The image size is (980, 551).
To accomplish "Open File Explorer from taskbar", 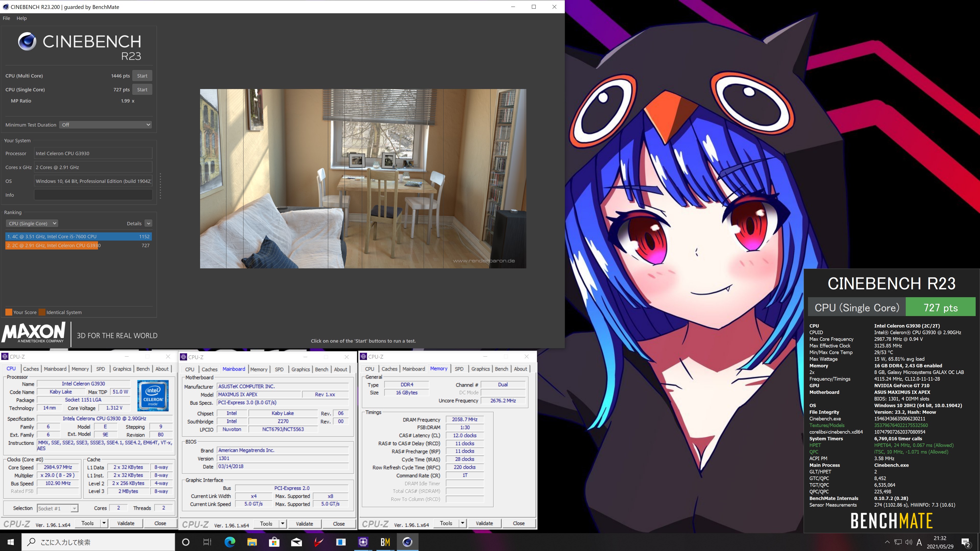I will 252,542.
